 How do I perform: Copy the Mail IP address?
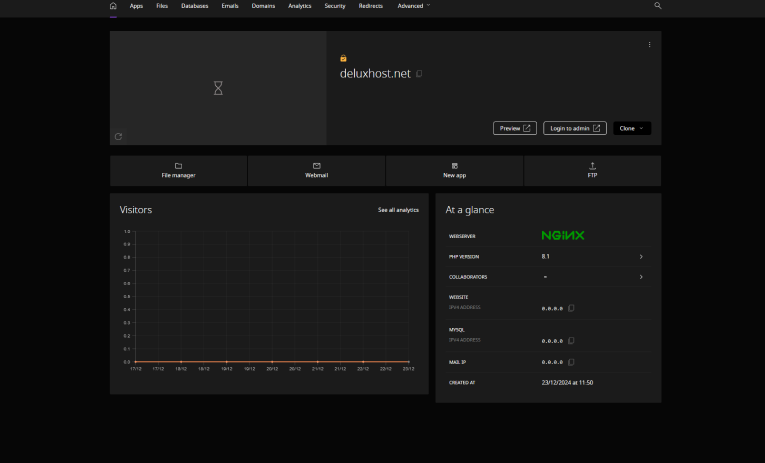coord(571,362)
